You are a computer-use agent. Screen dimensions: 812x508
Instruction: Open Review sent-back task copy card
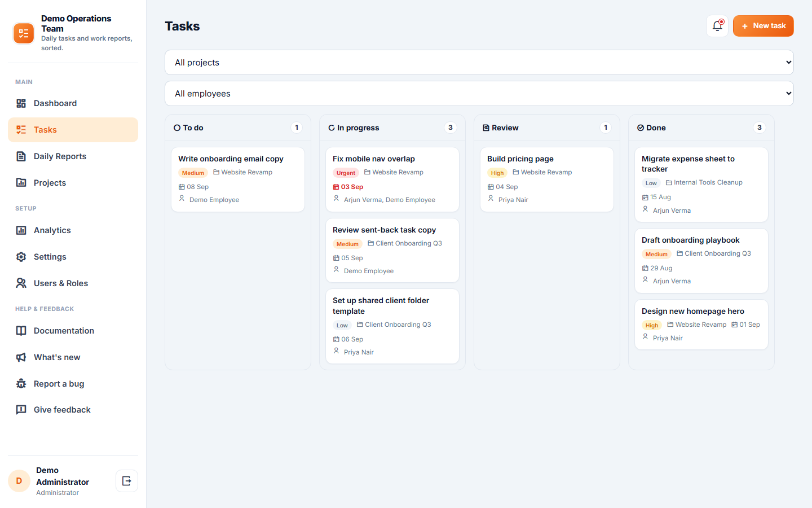click(392, 251)
